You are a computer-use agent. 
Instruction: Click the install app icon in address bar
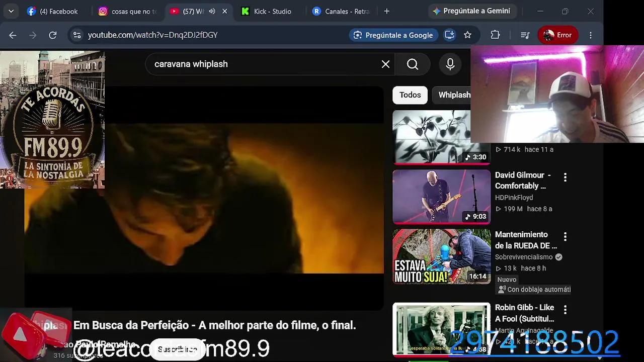pos(449,35)
